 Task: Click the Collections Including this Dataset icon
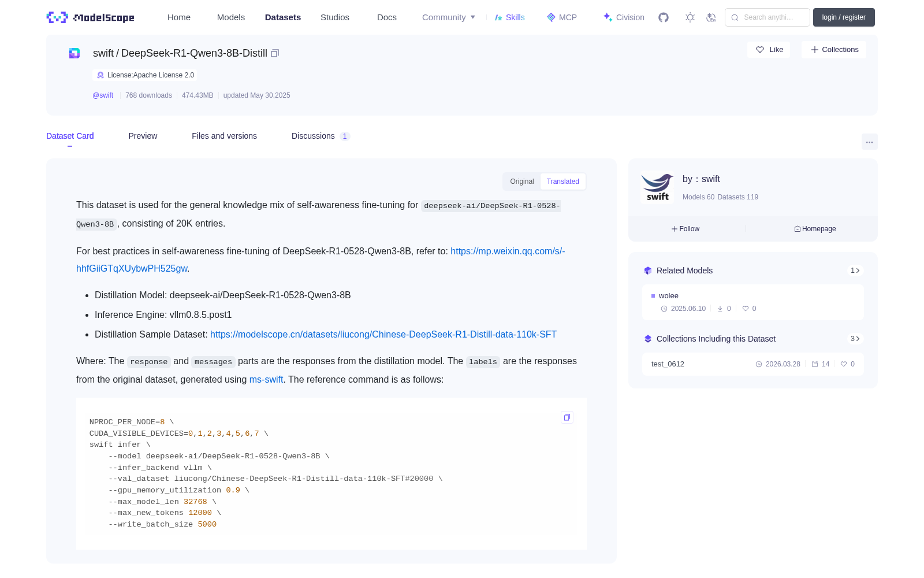pos(648,339)
